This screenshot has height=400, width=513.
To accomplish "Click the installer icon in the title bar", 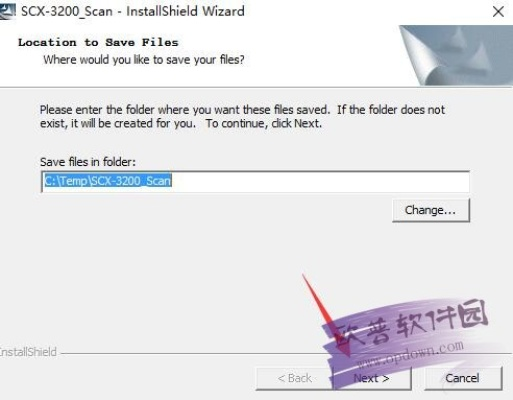I will (x=7, y=12).
